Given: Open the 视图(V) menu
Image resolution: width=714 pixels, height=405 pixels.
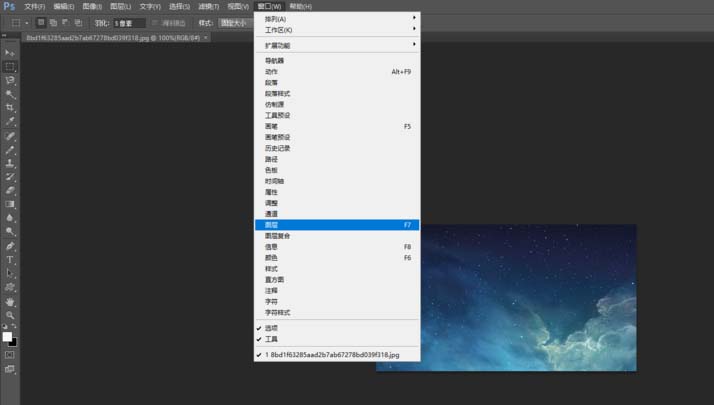Looking at the screenshot, I should [238, 6].
